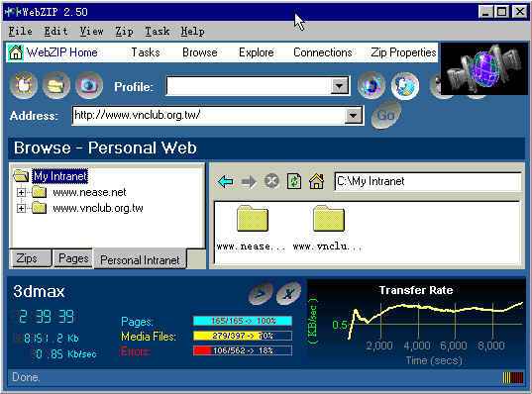Image resolution: width=532 pixels, height=394 pixels.
Task: Open Zip Properties navigation link
Action: coord(403,52)
